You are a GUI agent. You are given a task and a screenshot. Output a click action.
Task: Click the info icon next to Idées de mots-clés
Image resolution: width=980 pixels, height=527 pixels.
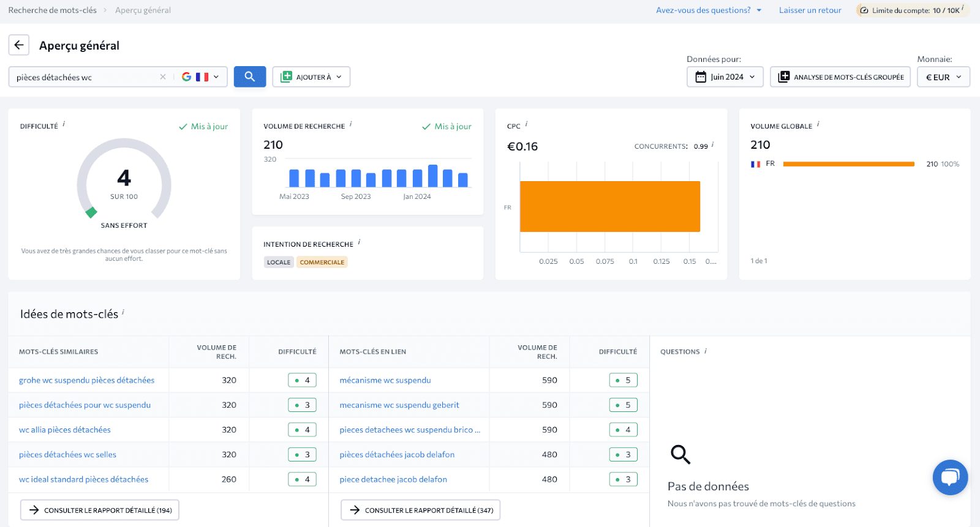pos(123,312)
